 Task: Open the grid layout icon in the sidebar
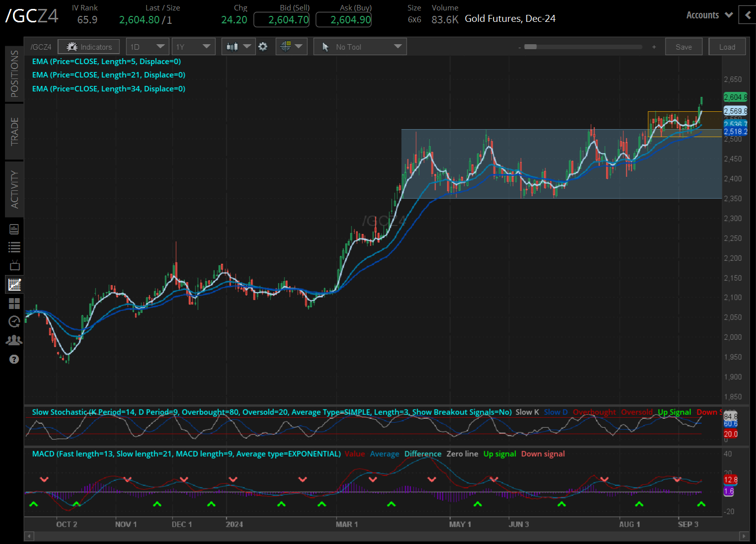[14, 303]
